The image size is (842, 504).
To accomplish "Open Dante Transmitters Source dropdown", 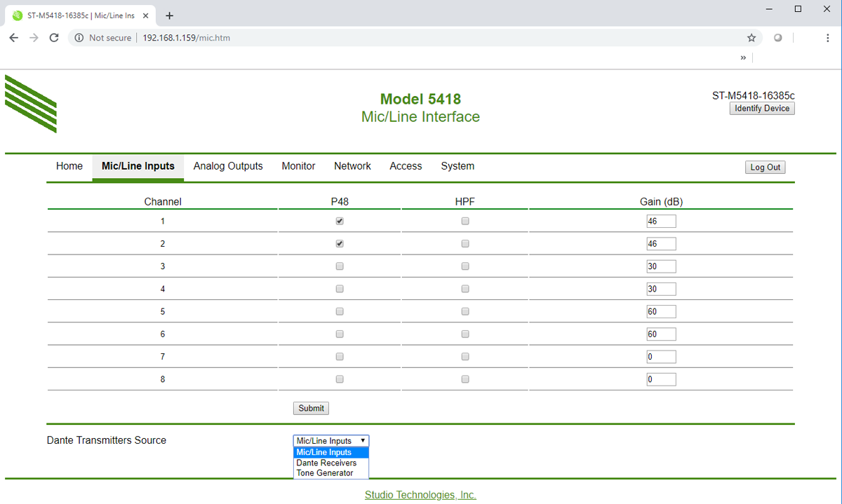I will pyautogui.click(x=330, y=441).
